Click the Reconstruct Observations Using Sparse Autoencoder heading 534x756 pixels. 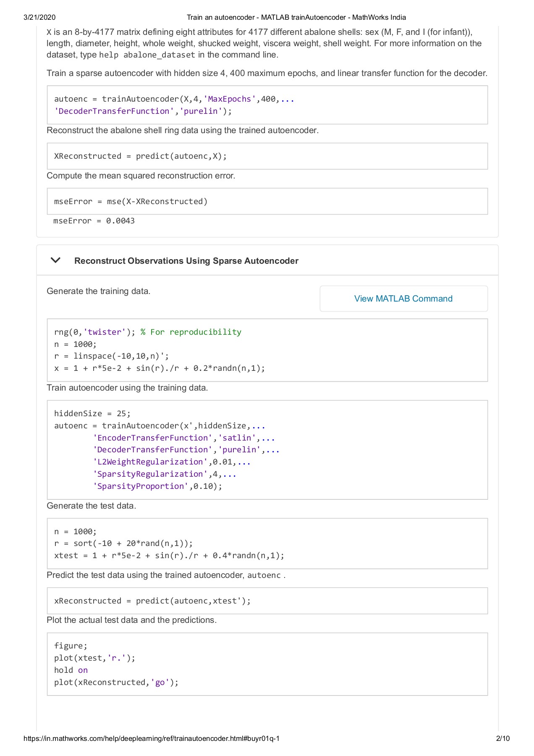coord(186,261)
